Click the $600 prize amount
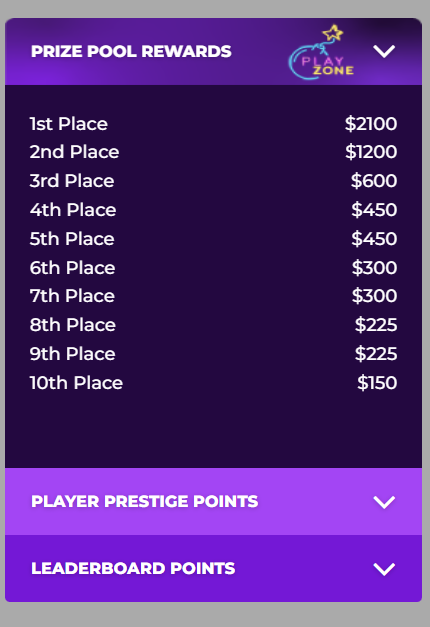430x627 pixels. pyautogui.click(x=374, y=181)
